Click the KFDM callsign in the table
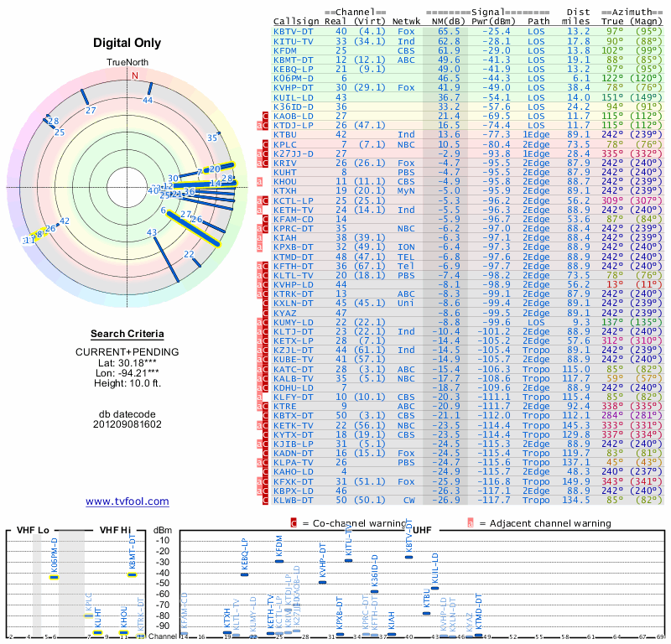The width and height of the screenshot is (671, 644). [x=284, y=51]
